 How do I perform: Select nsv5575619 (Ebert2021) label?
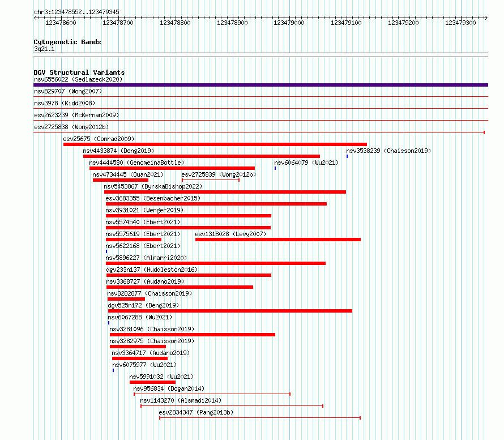pos(143,234)
